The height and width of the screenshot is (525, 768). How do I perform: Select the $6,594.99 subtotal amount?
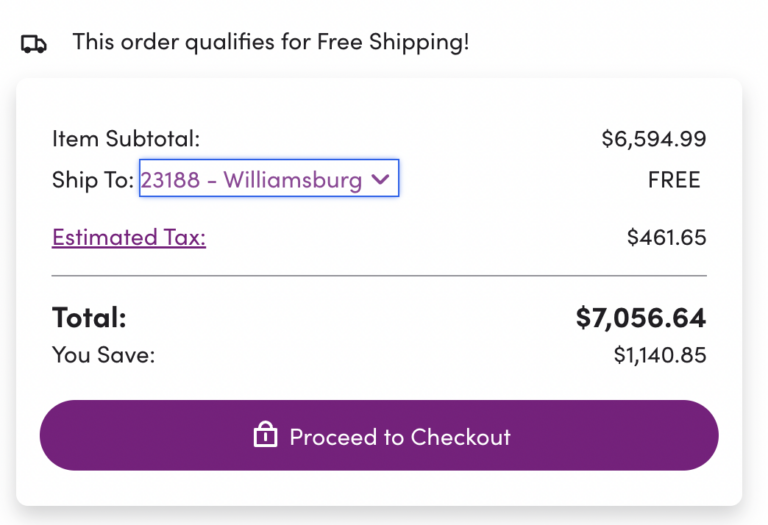(653, 138)
